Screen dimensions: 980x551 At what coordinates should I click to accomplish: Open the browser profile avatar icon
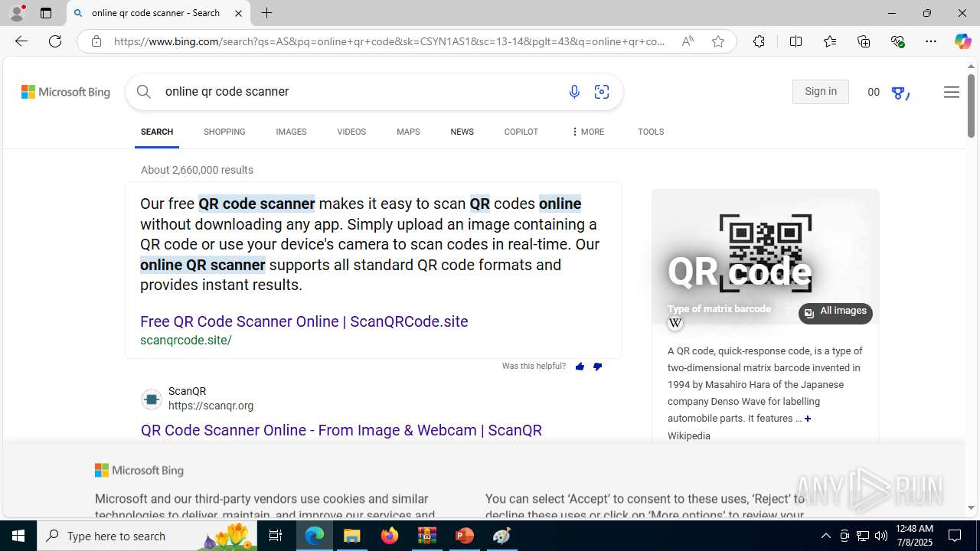coord(17,13)
